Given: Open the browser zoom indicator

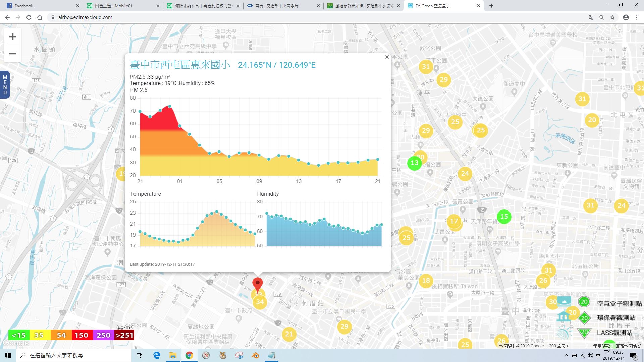Looking at the screenshot, I should [x=602, y=17].
